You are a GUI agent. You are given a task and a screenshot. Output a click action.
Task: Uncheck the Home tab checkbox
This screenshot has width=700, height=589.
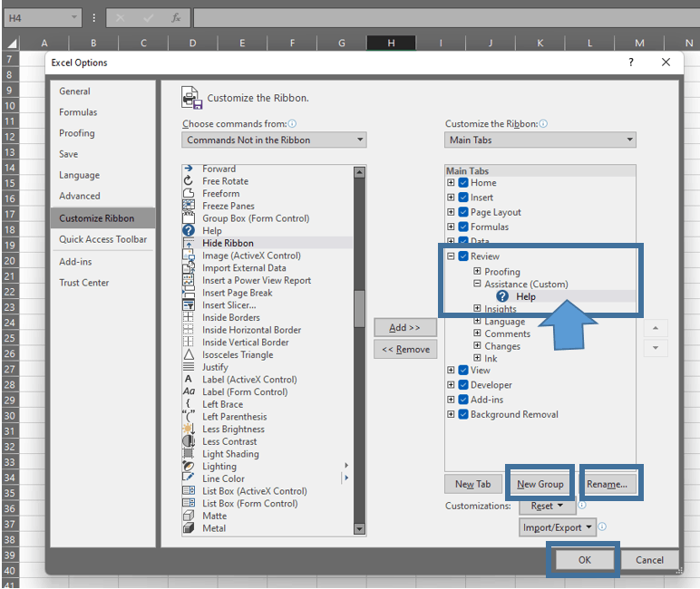coord(463,182)
